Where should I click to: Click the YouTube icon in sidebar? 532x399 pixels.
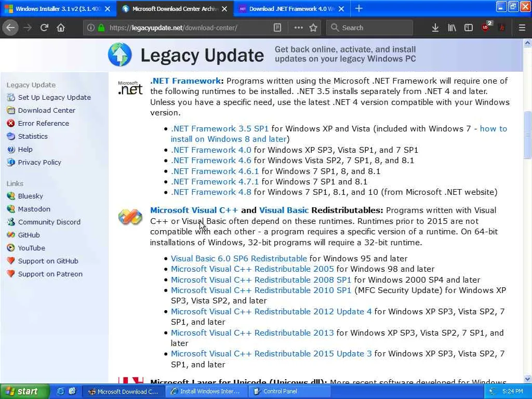11,248
